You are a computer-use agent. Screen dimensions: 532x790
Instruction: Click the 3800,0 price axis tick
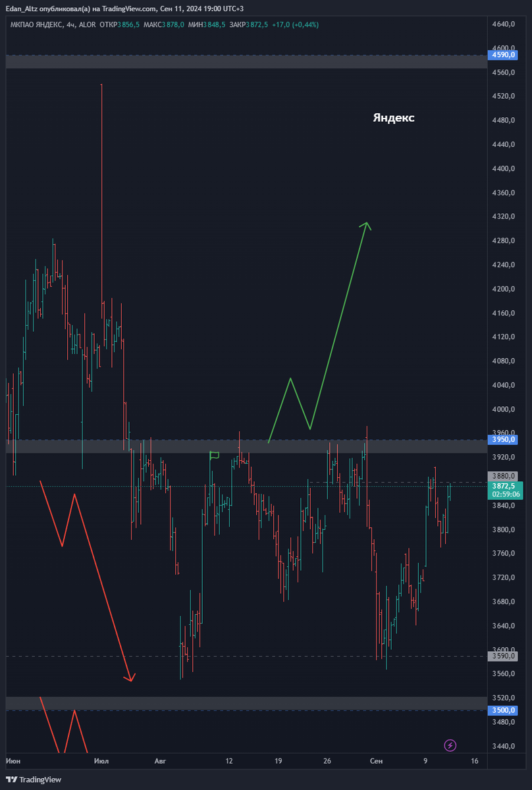(x=504, y=529)
